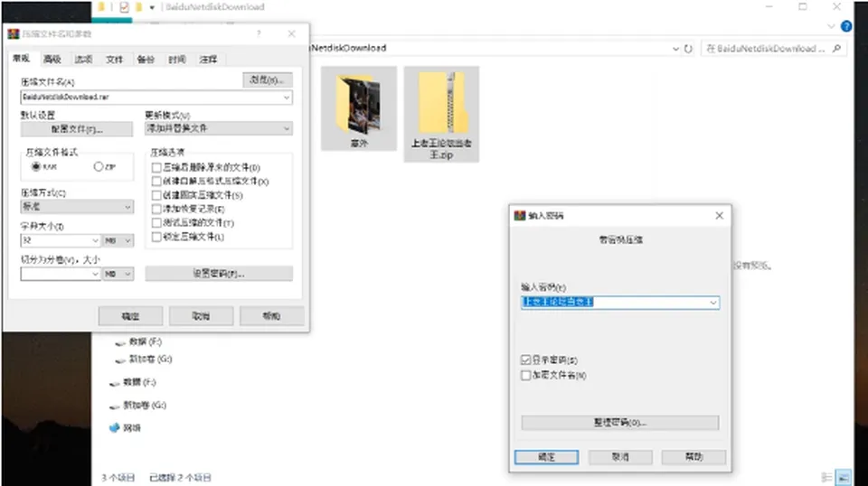Click the 设置密码(P)... button
This screenshot has height=486, width=868.
[219, 273]
